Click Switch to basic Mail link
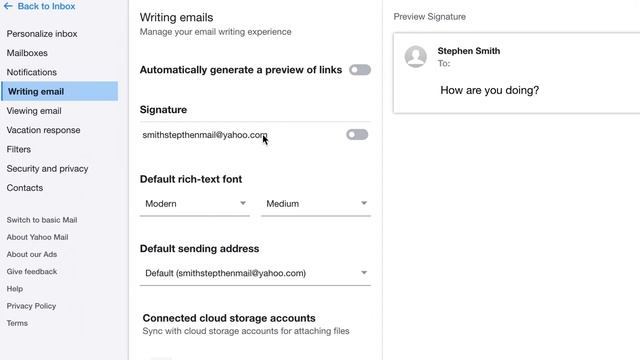The width and height of the screenshot is (640, 360). (42, 220)
